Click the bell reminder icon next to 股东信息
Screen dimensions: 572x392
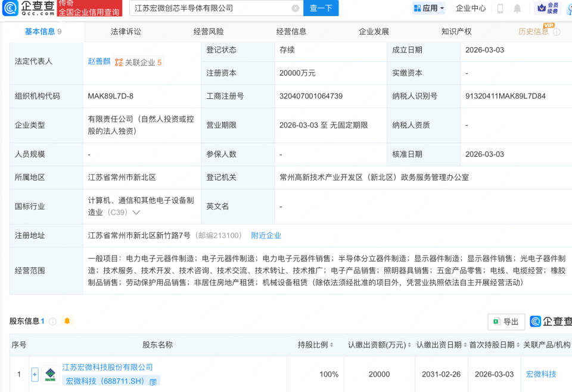click(x=67, y=321)
